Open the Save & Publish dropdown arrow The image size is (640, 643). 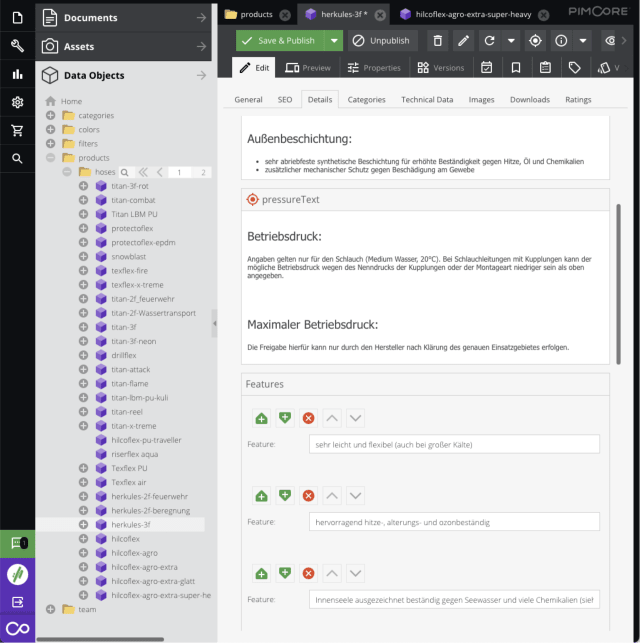click(x=333, y=41)
